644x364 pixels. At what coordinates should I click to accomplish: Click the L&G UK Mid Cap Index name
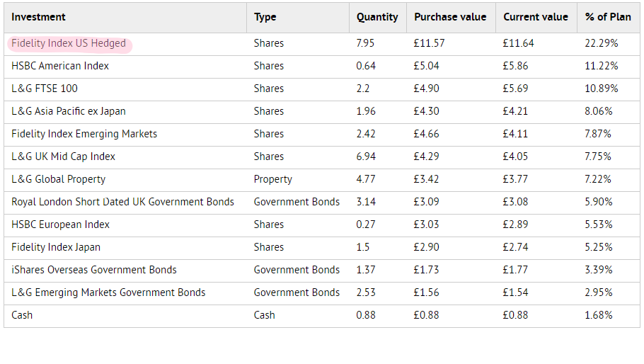click(63, 157)
